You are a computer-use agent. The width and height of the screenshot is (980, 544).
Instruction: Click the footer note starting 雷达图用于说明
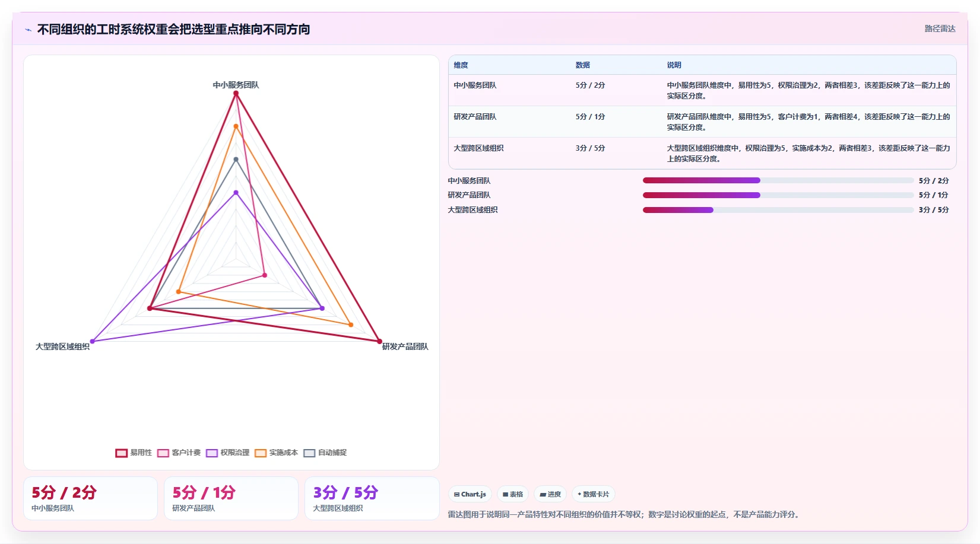(625, 515)
